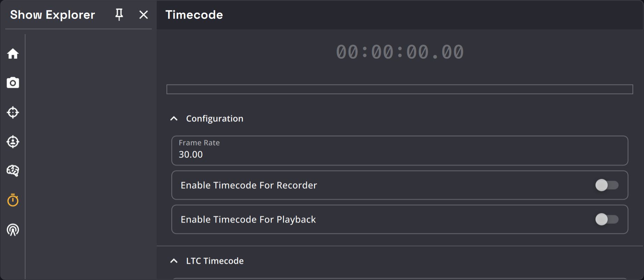Viewport: 644px width, 280px height.
Task: Click the Timecode panel title
Action: pyautogui.click(x=194, y=15)
